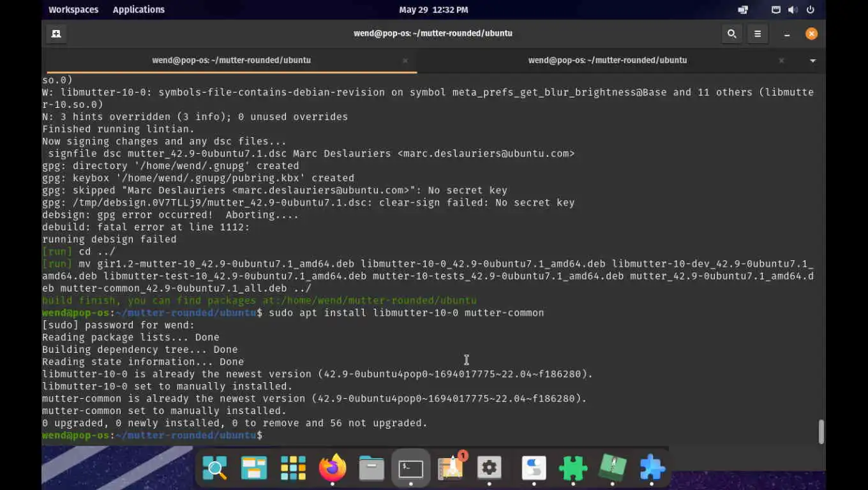Screen dimensions: 868x490
Task: Open the Files manager from dock
Action: 371,468
